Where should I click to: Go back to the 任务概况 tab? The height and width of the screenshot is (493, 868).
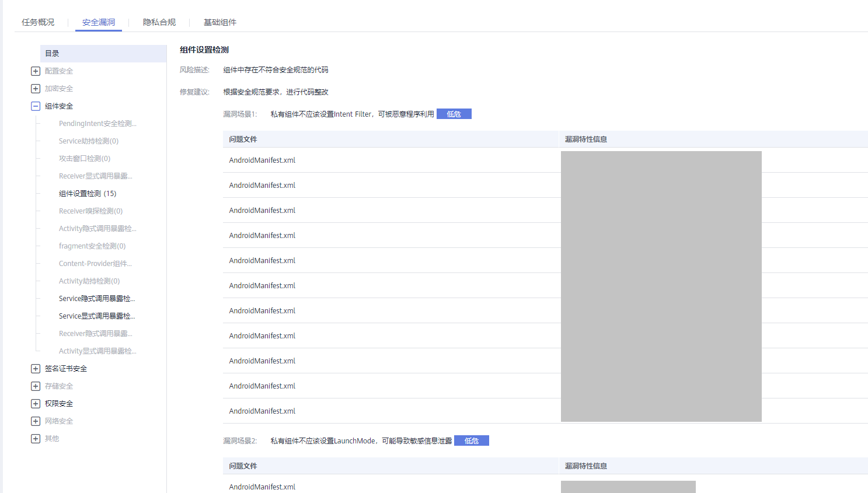pyautogui.click(x=37, y=22)
